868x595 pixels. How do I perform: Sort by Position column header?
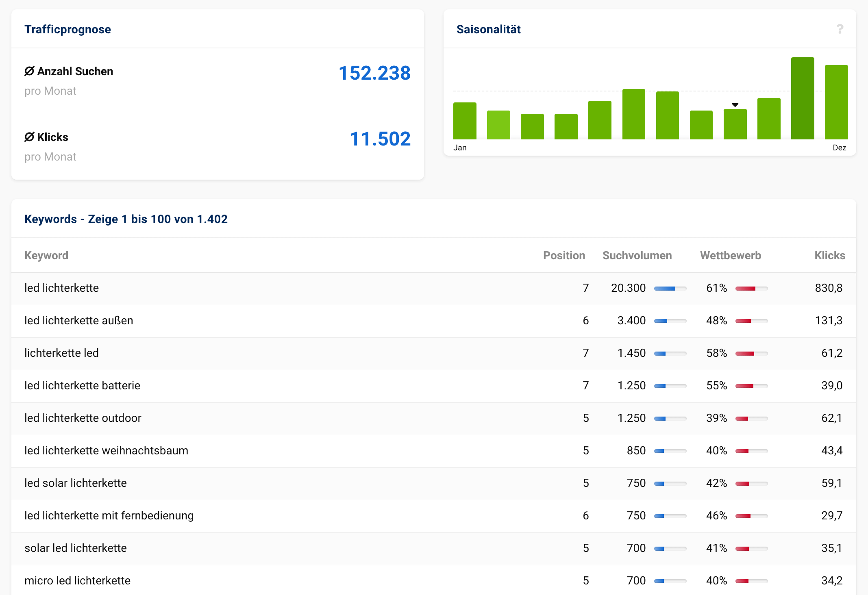(x=564, y=255)
